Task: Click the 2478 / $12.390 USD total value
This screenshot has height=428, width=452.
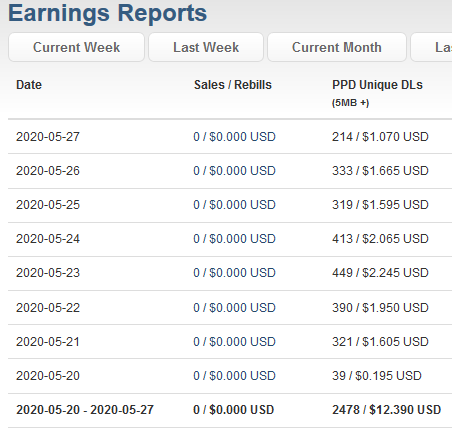Action: click(386, 410)
